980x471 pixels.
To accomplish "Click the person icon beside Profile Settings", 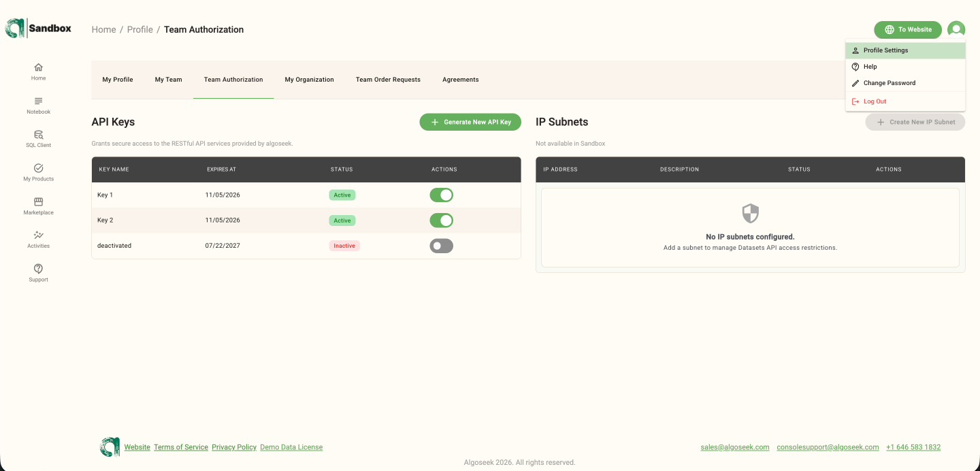I will (855, 50).
